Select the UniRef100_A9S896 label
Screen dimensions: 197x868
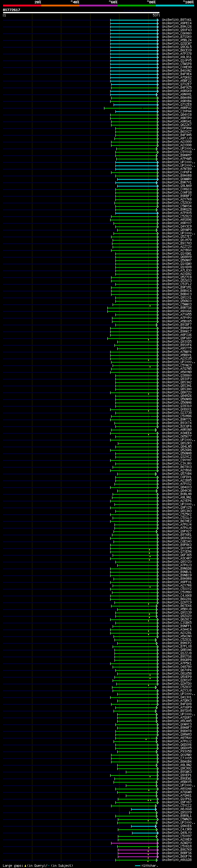(177, 220)
